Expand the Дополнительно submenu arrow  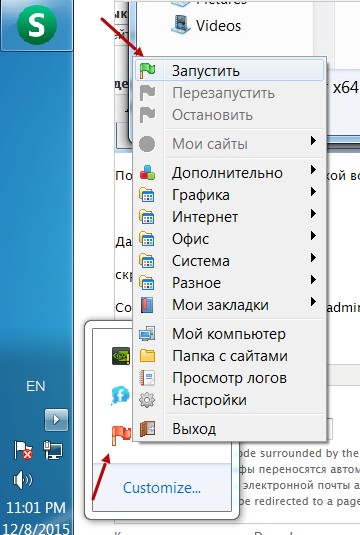tap(313, 170)
